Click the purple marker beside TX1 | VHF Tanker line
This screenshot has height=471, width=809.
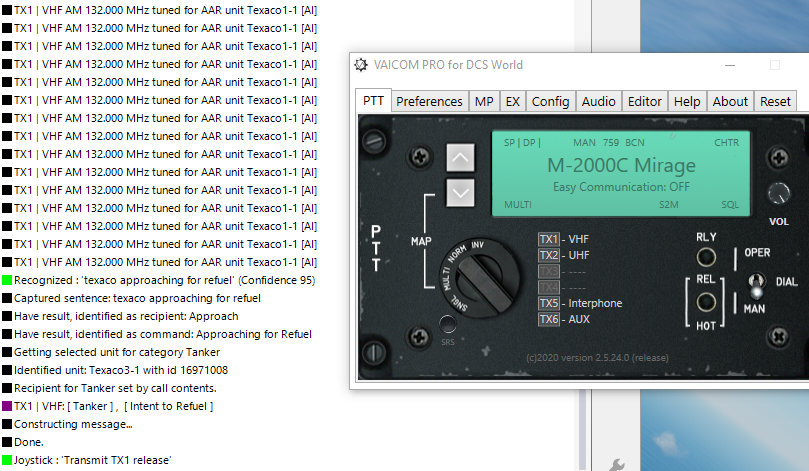coord(7,406)
